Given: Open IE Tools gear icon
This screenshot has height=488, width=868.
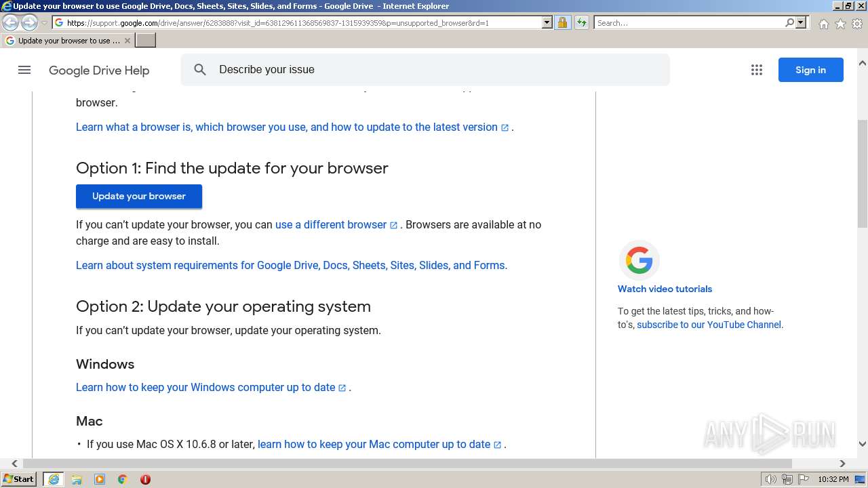Looking at the screenshot, I should click(857, 24).
